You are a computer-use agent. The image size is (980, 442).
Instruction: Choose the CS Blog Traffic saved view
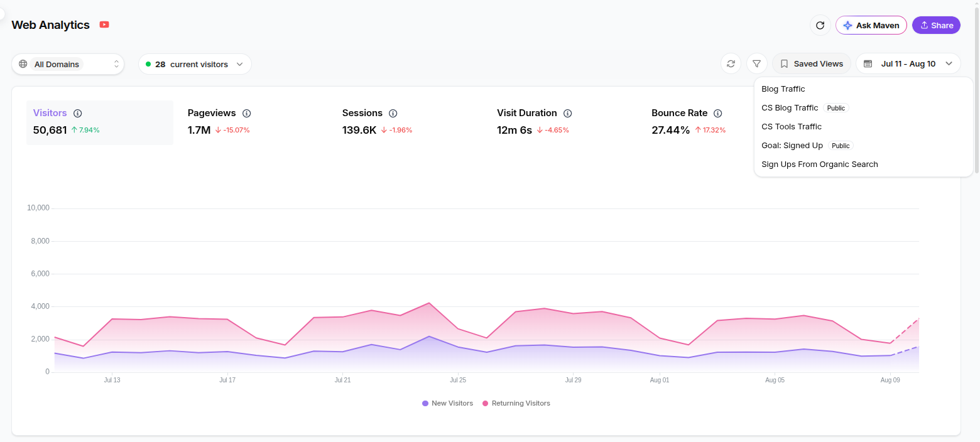864,108
